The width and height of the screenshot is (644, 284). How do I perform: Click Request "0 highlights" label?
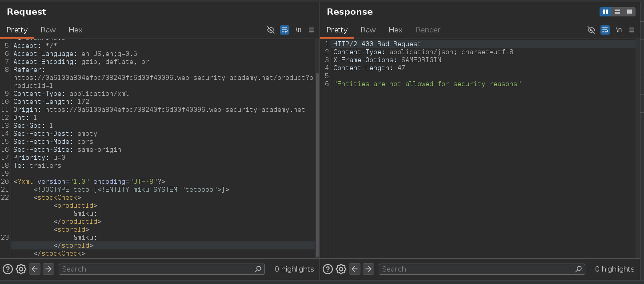point(294,269)
